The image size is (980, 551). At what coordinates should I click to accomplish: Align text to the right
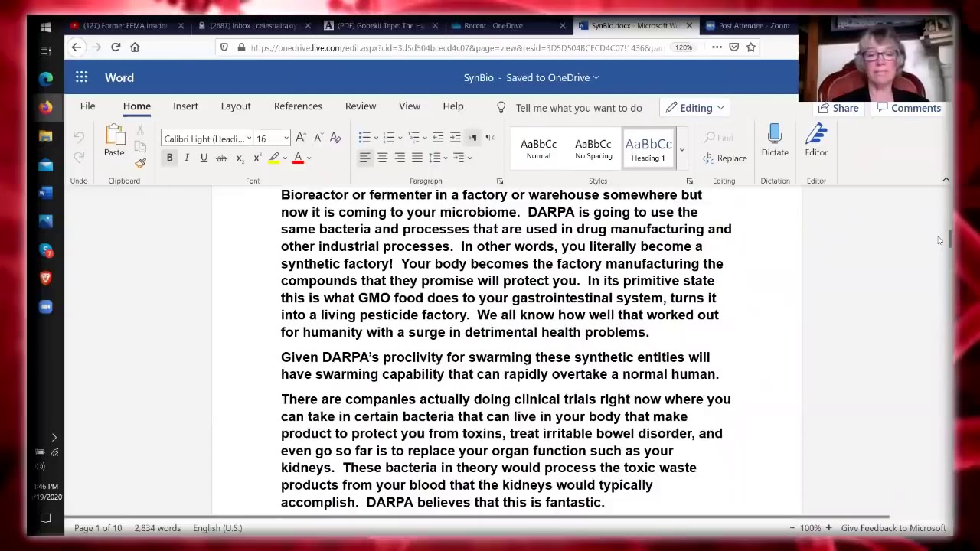coord(400,158)
